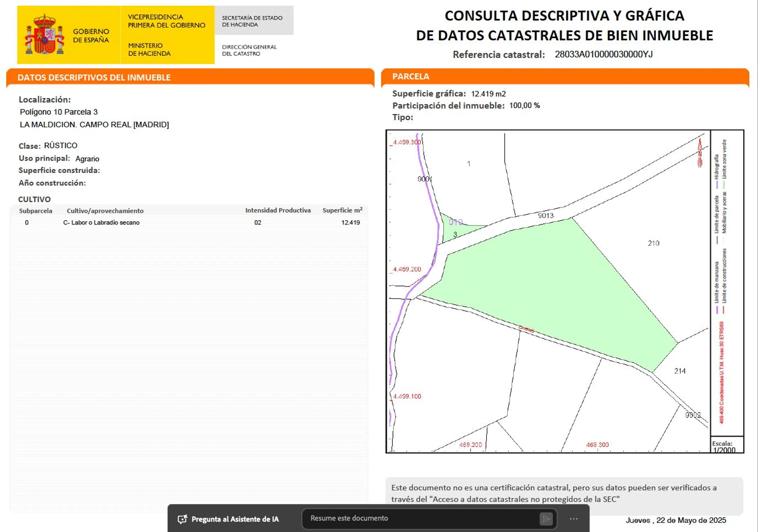Screen dimensions: 758x532
Task: Click coordinate label 4.459.100 on map
Action: click(407, 396)
